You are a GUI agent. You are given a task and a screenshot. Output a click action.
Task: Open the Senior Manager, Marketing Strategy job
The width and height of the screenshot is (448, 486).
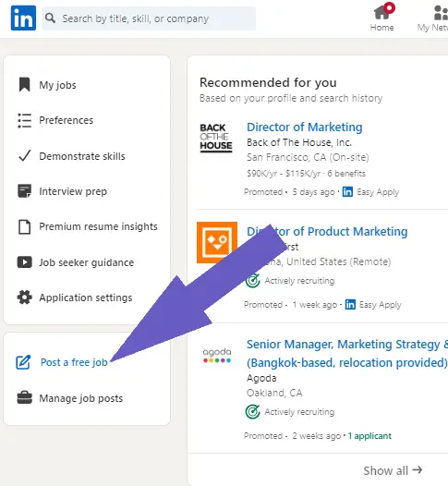pyautogui.click(x=347, y=353)
